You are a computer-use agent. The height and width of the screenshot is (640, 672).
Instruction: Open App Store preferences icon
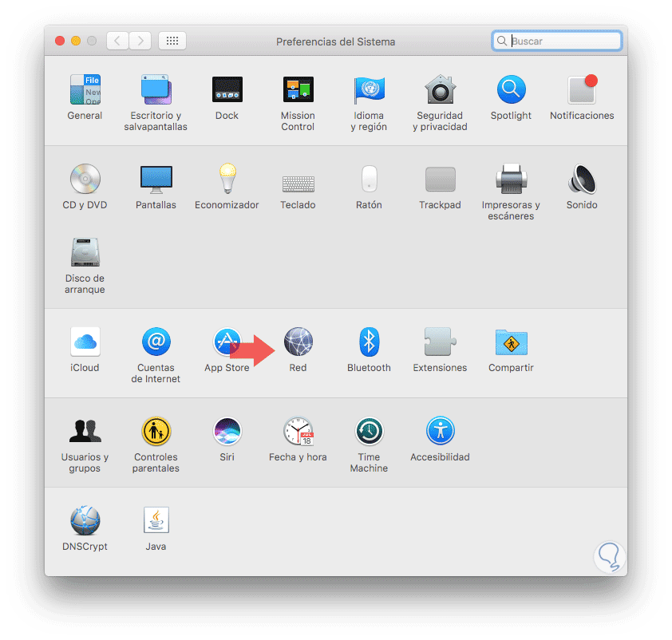pos(227,342)
